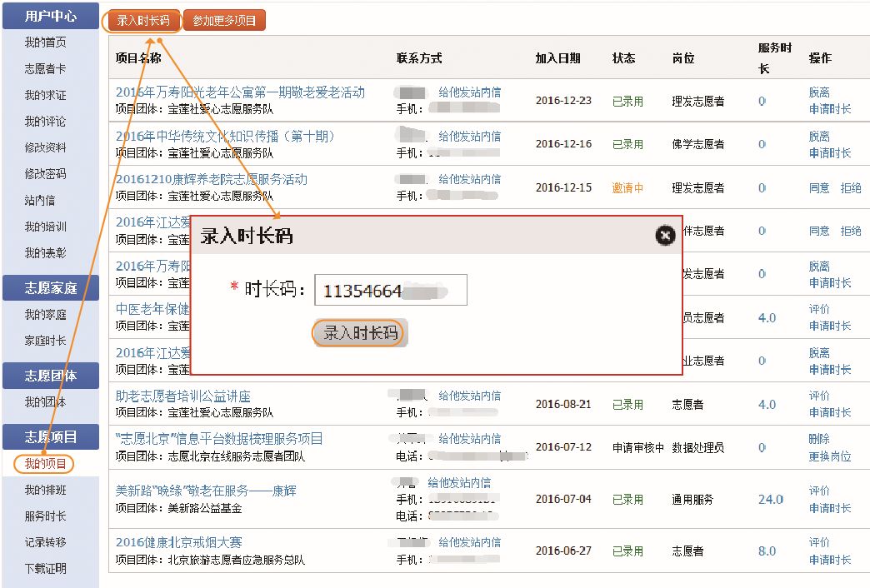Open project 助老志愿者培训公益讲座
The image size is (870, 588).
click(183, 396)
